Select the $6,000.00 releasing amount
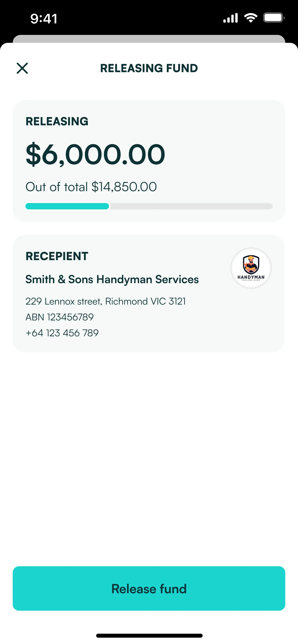 [x=95, y=154]
